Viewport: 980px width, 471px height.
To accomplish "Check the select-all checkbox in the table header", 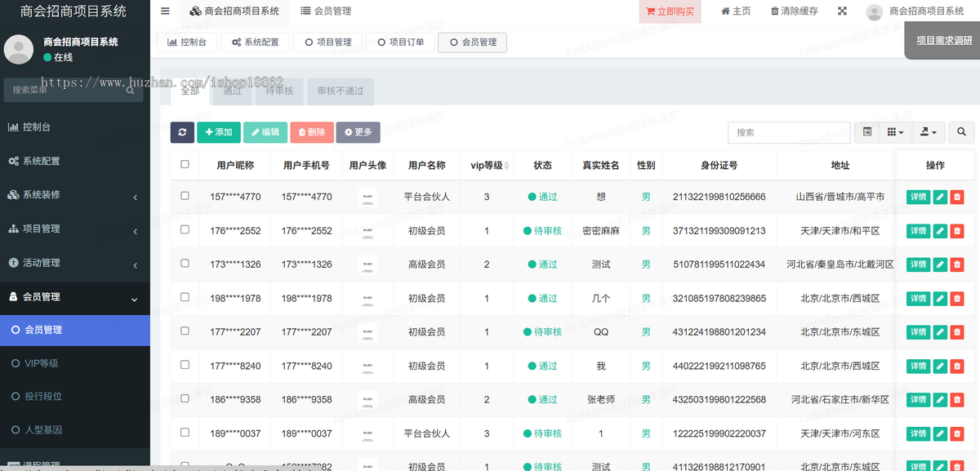I will pyautogui.click(x=185, y=164).
